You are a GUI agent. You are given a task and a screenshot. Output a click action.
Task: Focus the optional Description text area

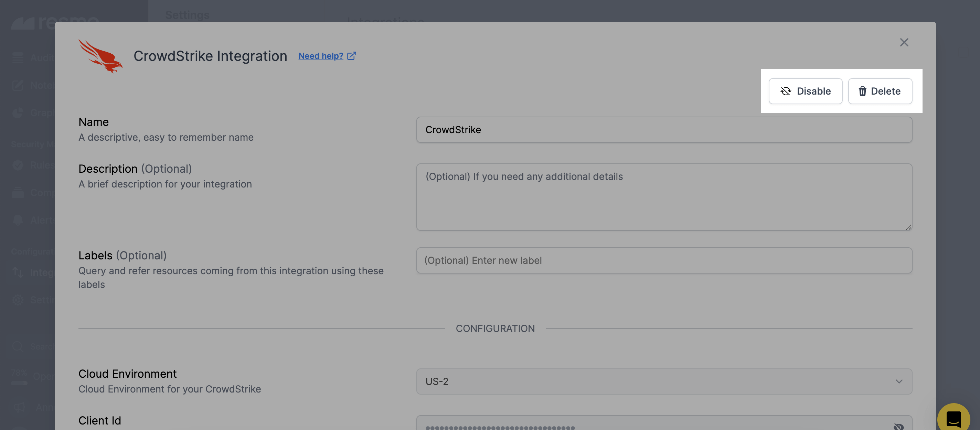tap(663, 197)
